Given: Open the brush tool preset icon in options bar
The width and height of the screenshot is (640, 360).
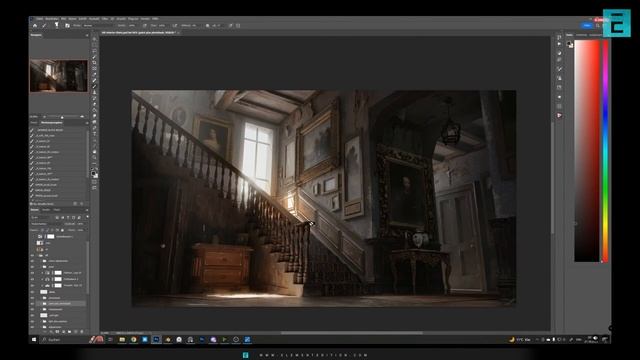Looking at the screenshot, I should (x=44, y=25).
